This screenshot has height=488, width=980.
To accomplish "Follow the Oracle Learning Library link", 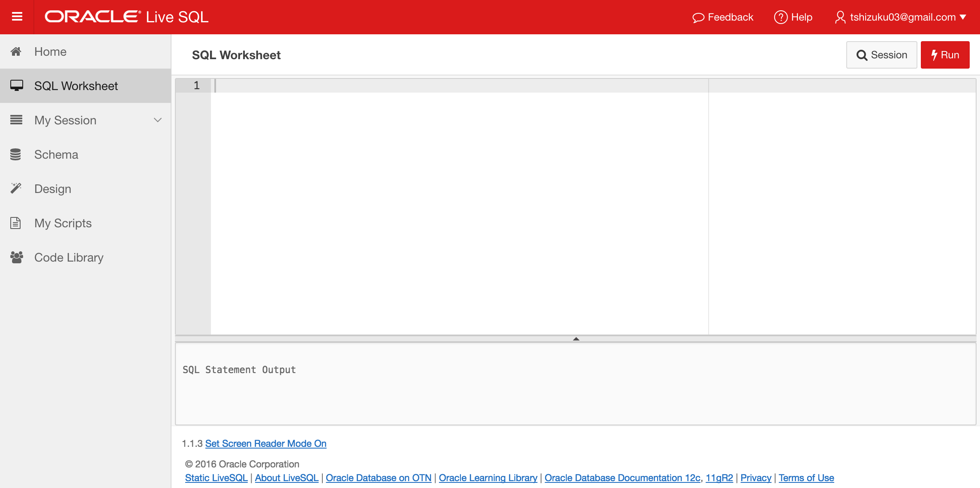I will (x=488, y=477).
